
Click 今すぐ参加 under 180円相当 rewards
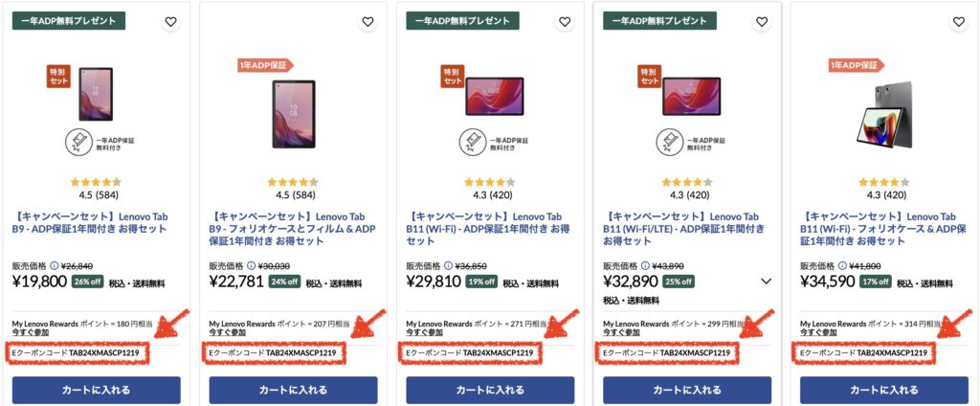[30, 332]
